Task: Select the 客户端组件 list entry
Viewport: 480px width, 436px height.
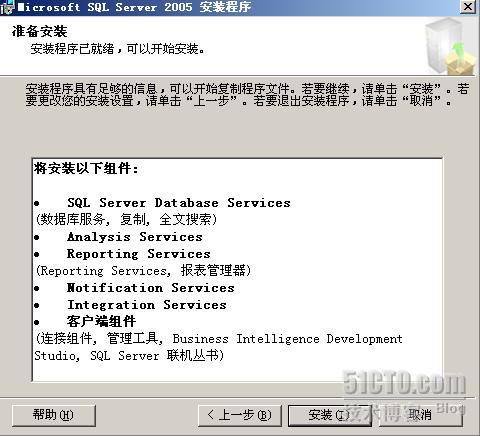Action: point(101,322)
